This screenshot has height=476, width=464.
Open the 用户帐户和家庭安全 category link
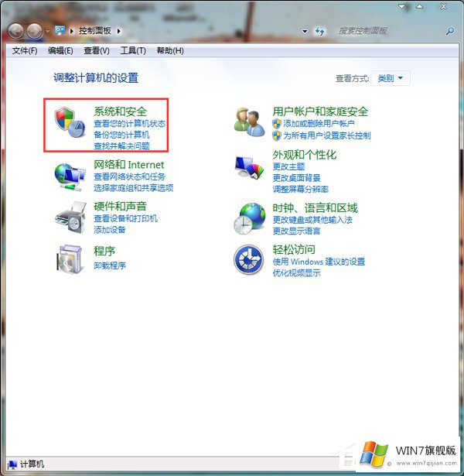click(x=320, y=111)
